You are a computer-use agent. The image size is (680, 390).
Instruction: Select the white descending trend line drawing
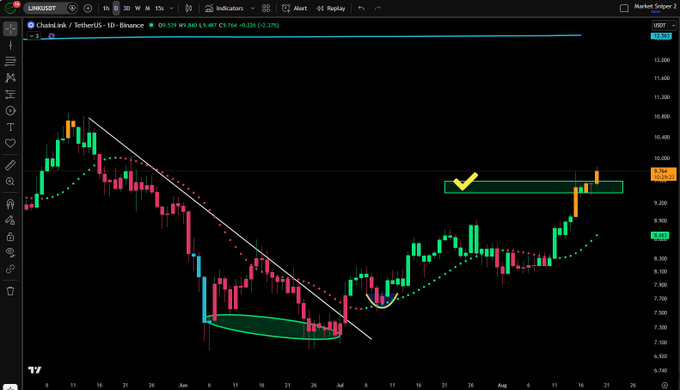[230, 228]
